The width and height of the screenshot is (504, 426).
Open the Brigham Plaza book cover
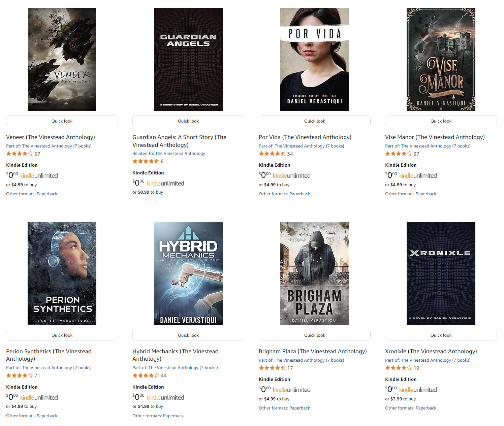pos(315,273)
